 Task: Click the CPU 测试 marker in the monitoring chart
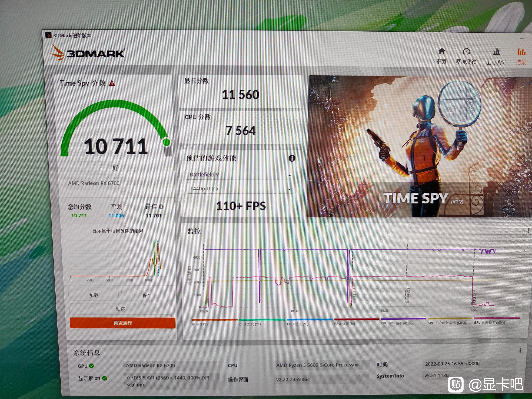474,296
